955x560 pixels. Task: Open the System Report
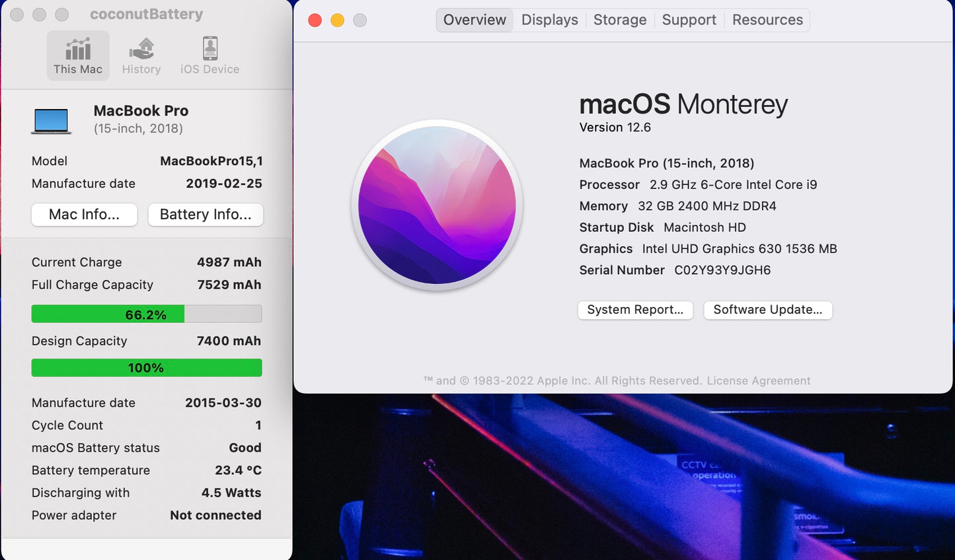[634, 310]
